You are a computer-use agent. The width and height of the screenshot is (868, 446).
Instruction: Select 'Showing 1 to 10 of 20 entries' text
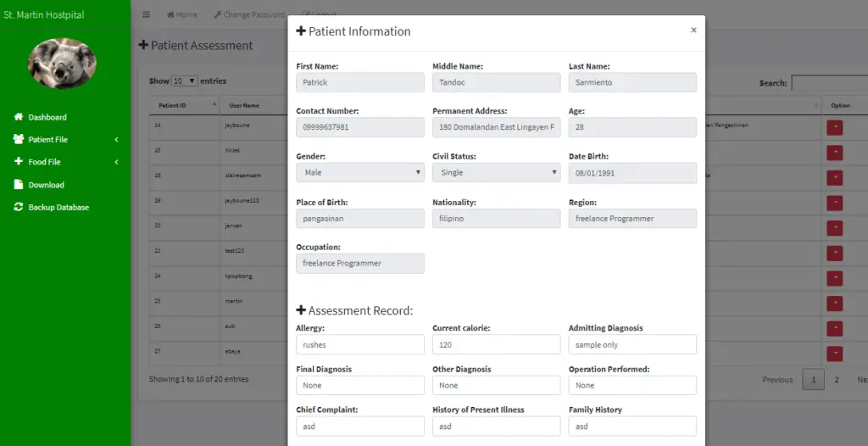tap(198, 380)
